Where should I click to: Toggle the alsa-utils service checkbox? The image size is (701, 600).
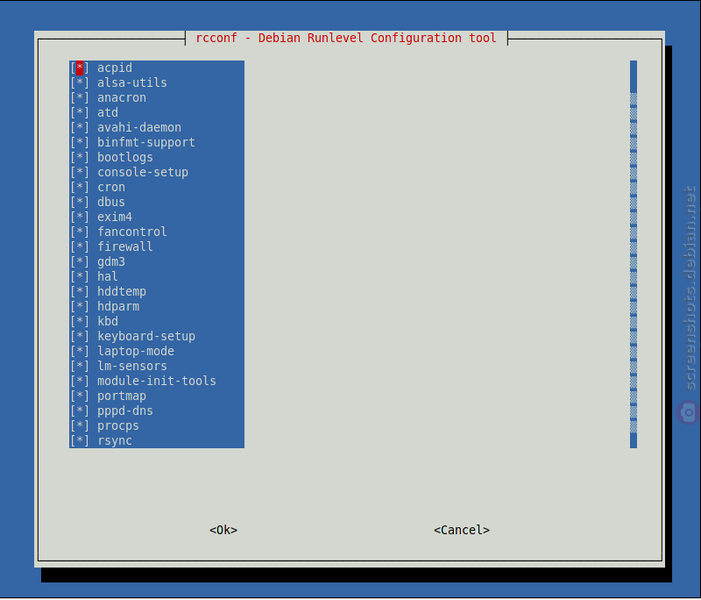80,83
